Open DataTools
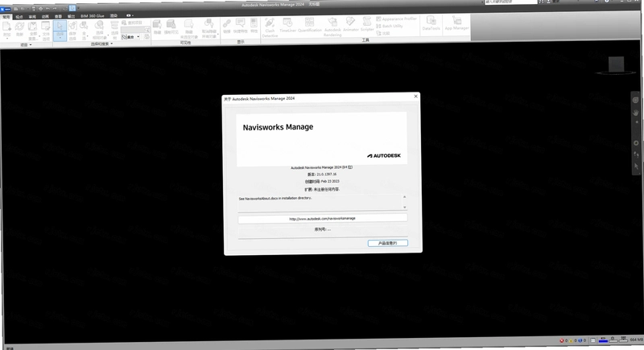The height and width of the screenshot is (350, 644). (431, 24)
